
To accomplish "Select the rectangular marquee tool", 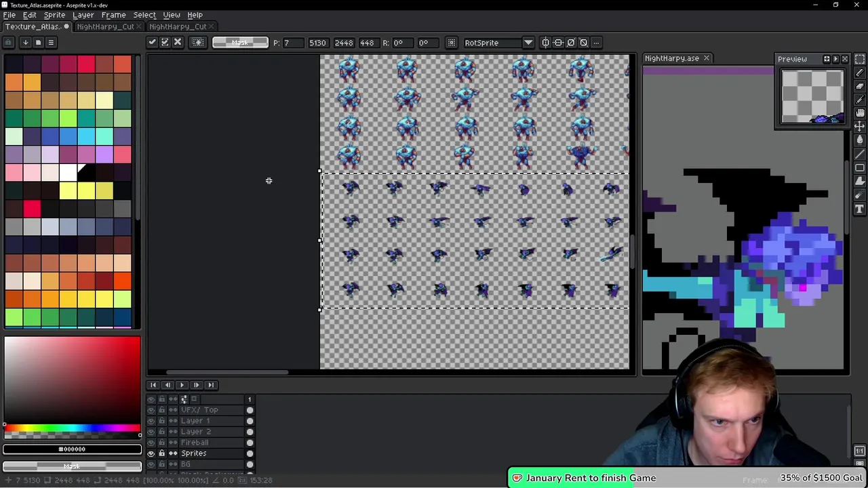I will coord(860,59).
